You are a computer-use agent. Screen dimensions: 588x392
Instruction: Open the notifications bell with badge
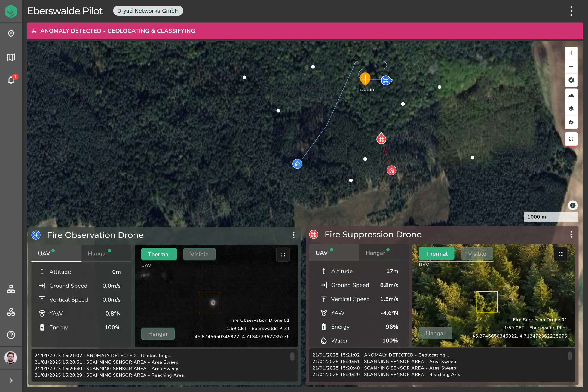[x=11, y=80]
